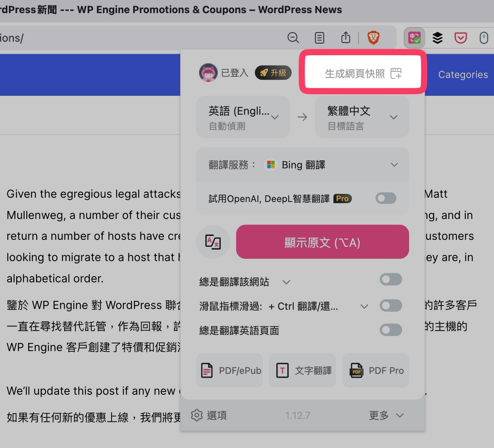Toggle 總是翻譯該網站 switch
Screen dimensions: 494x448
tap(391, 279)
